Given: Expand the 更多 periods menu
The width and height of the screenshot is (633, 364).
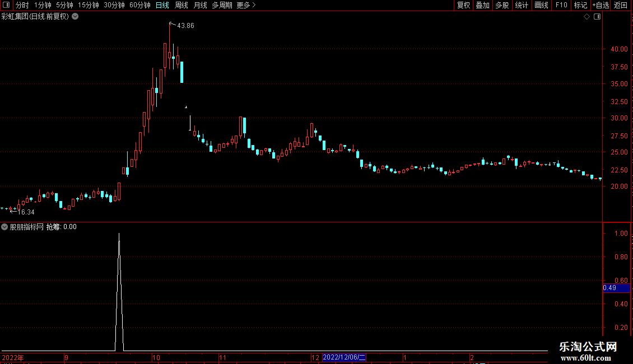Looking at the screenshot, I should tap(246, 5).
